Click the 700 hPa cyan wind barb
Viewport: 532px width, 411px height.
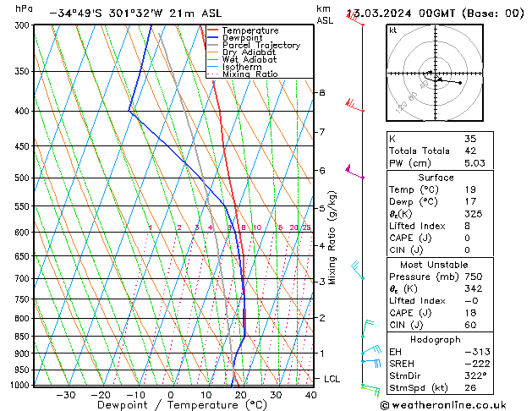pyautogui.click(x=358, y=270)
